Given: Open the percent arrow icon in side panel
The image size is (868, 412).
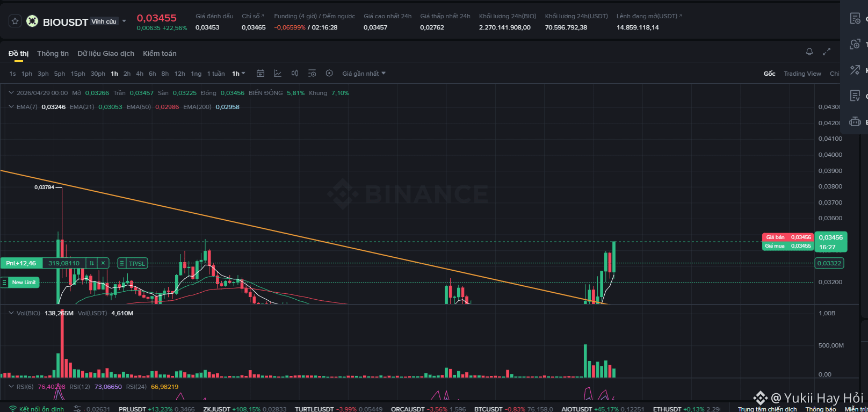Looking at the screenshot, I should pos(855,70).
